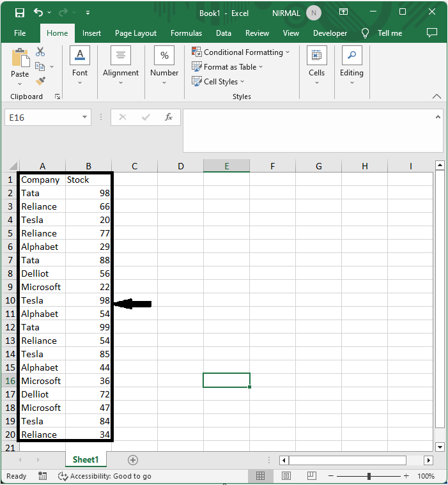The width and height of the screenshot is (448, 485).
Task: Open Accessibility: Good to go checker
Action: click(x=105, y=476)
